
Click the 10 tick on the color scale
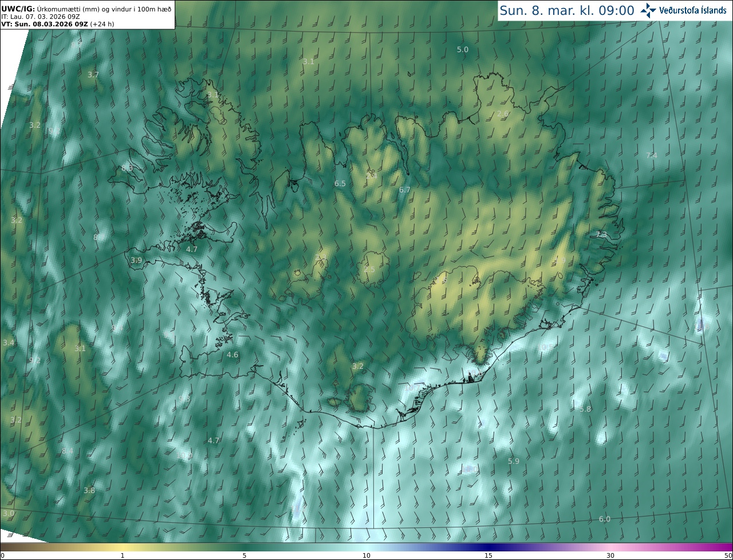click(x=366, y=555)
